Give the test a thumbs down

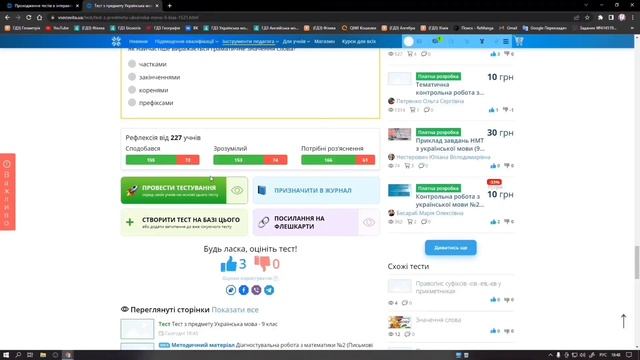pos(262,264)
